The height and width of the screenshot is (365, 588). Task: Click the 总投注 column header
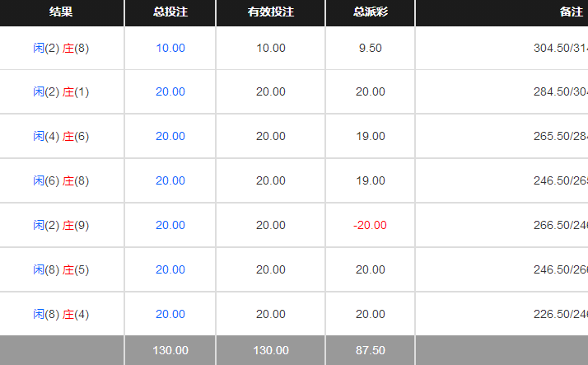(170, 12)
